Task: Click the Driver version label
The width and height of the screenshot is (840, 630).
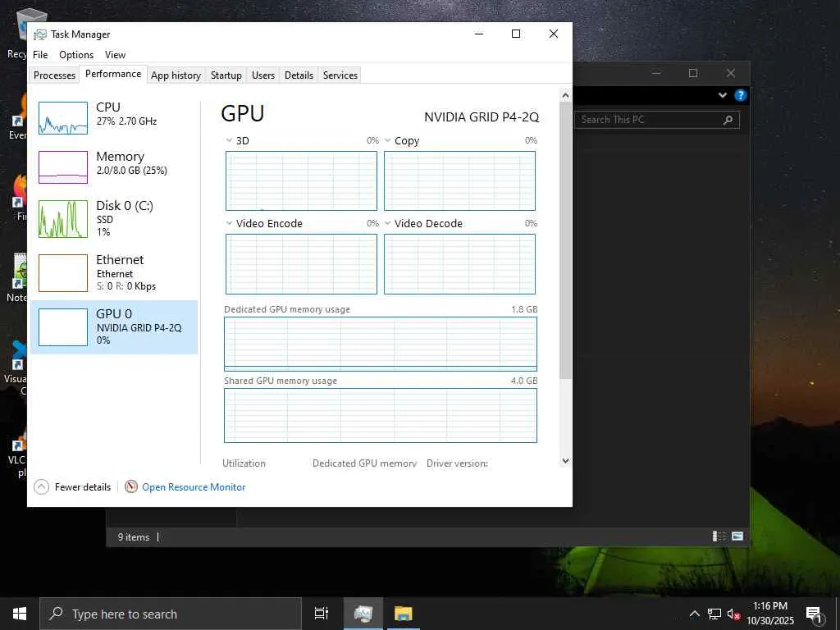Action: 457,463
